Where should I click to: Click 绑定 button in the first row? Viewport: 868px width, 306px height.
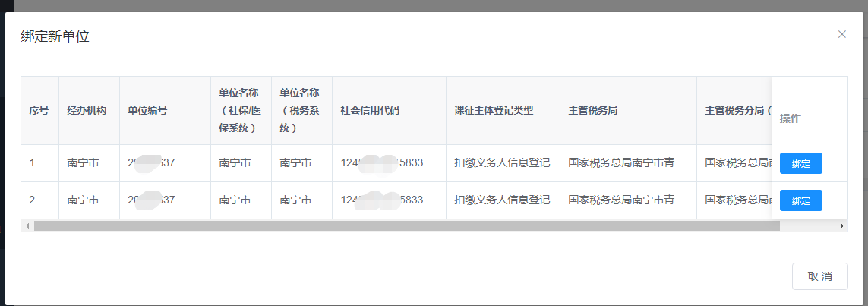(800, 163)
